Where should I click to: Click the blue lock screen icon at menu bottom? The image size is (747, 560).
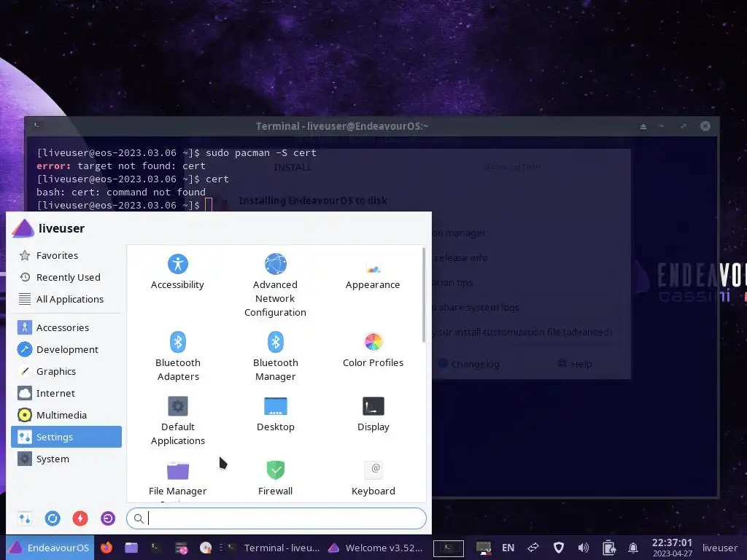(53, 518)
